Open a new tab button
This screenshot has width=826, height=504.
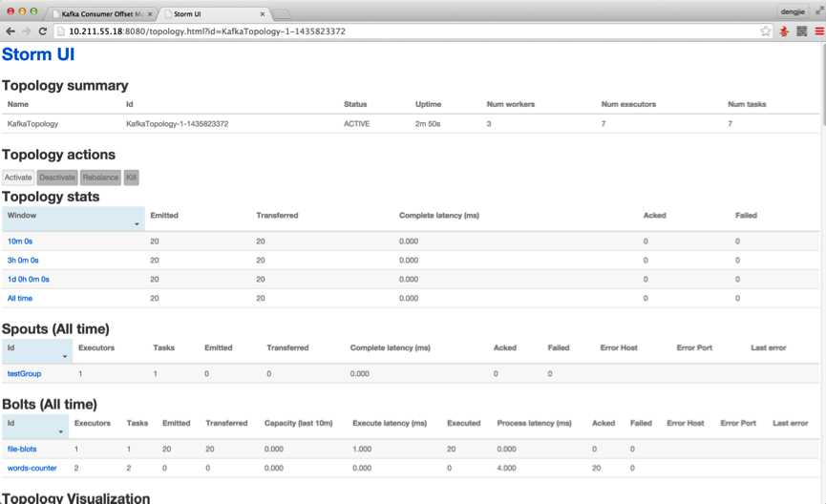282,14
